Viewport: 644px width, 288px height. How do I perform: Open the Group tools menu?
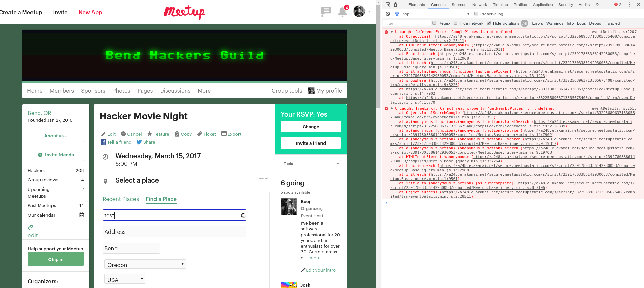click(x=287, y=91)
